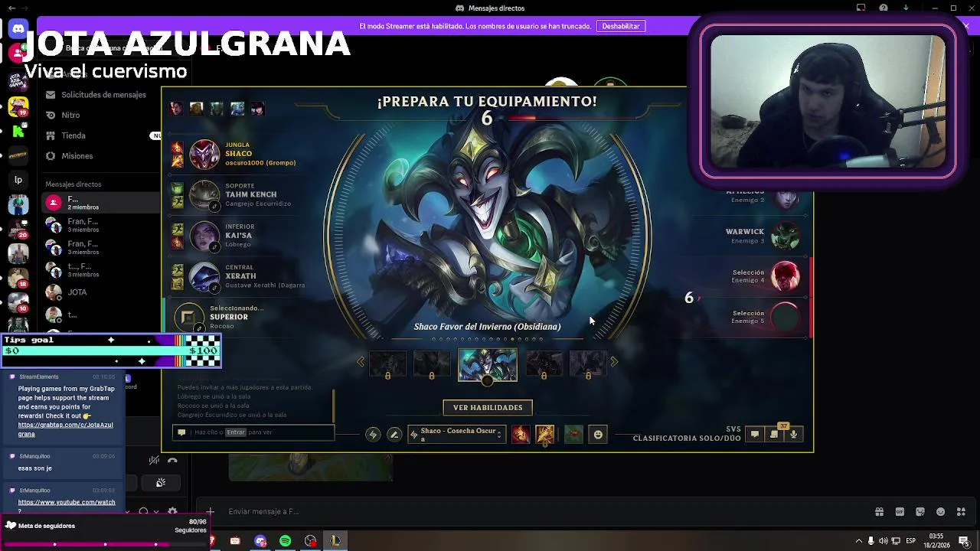The width and height of the screenshot is (980, 551).
Task: Open the Shaco rune page dropdown
Action: 456,435
